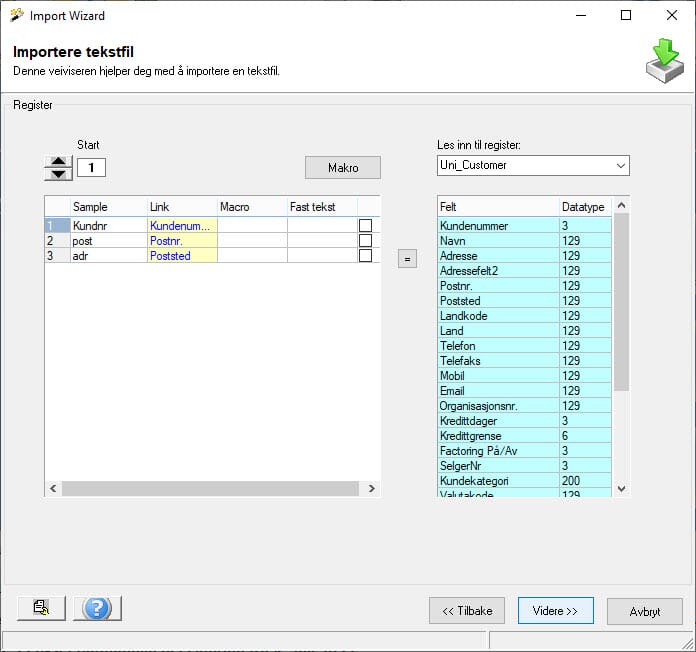The width and height of the screenshot is (696, 652).
Task: Click the Makro button
Action: click(x=342, y=167)
